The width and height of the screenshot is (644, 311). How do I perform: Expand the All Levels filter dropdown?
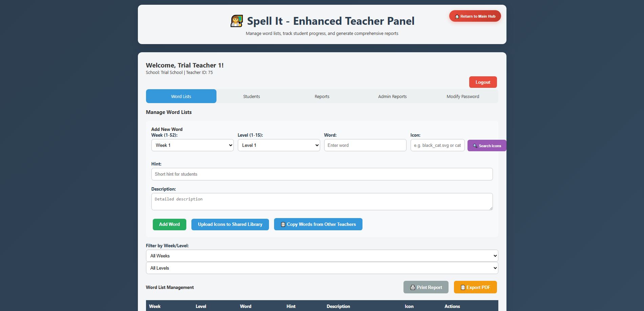(x=321, y=268)
